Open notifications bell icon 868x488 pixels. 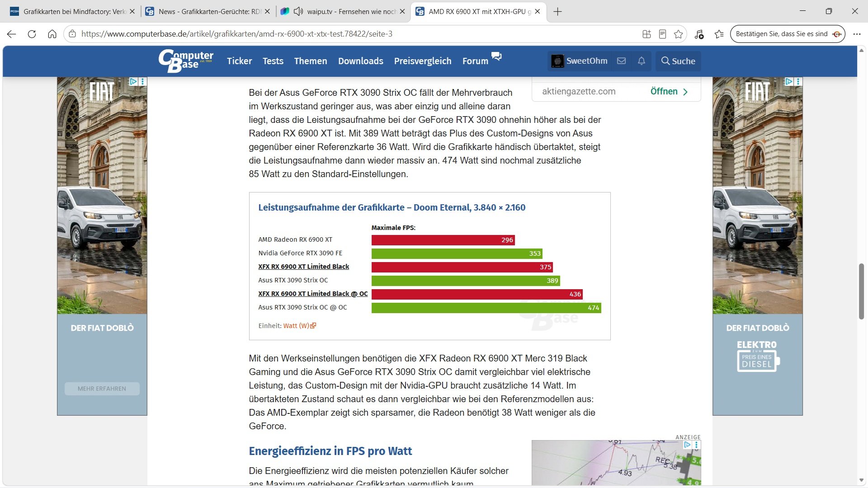[641, 61]
